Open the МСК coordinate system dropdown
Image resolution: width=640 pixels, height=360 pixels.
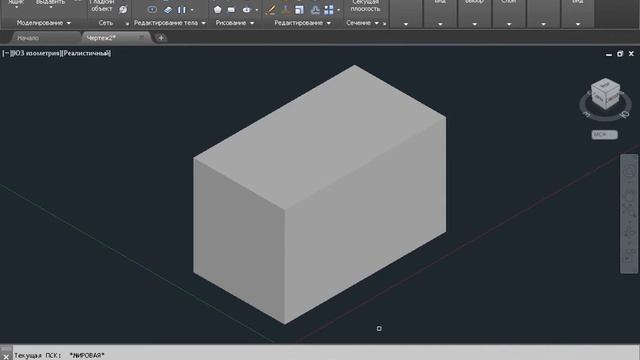(604, 134)
